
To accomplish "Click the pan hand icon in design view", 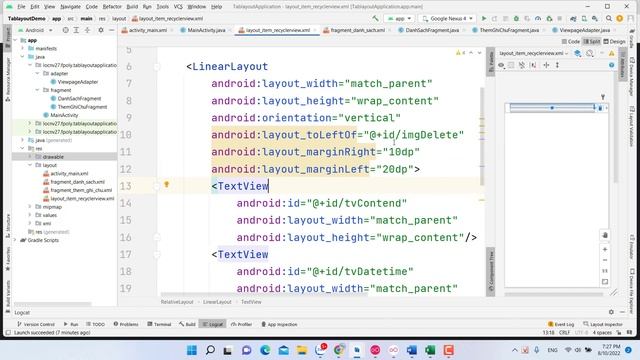I will tap(605, 235).
